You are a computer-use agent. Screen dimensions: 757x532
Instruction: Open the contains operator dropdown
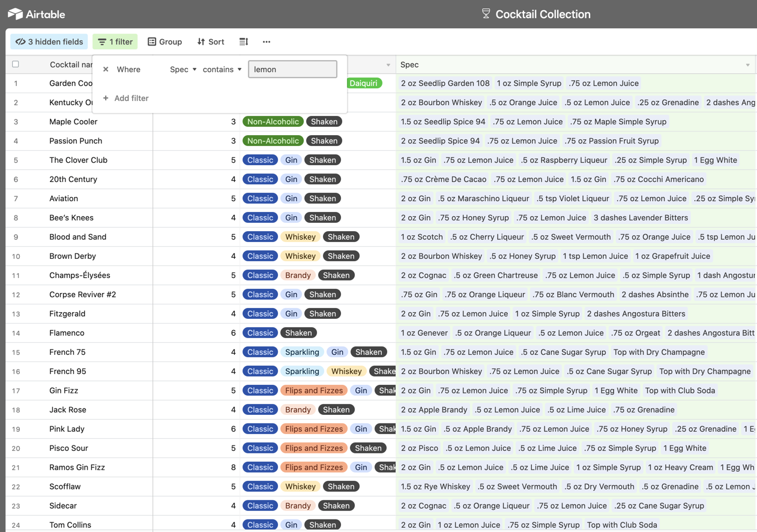[x=221, y=69]
